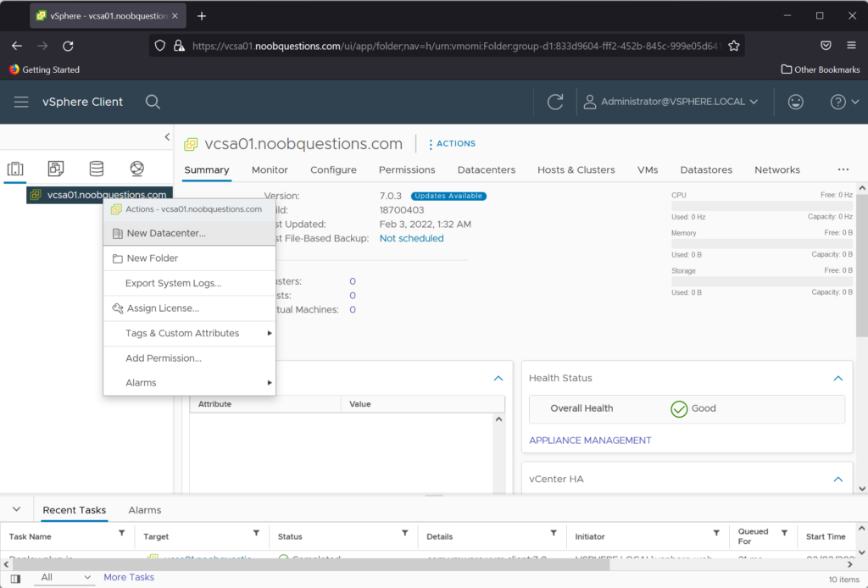Open the Datastores tab
868x588 pixels.
click(706, 170)
